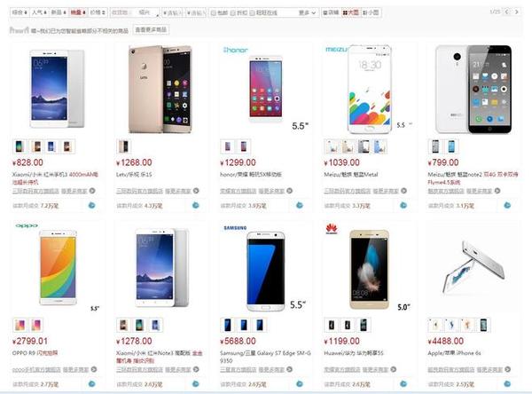
Task: Enable the 折扣 discount checkbox
Action: (239, 13)
